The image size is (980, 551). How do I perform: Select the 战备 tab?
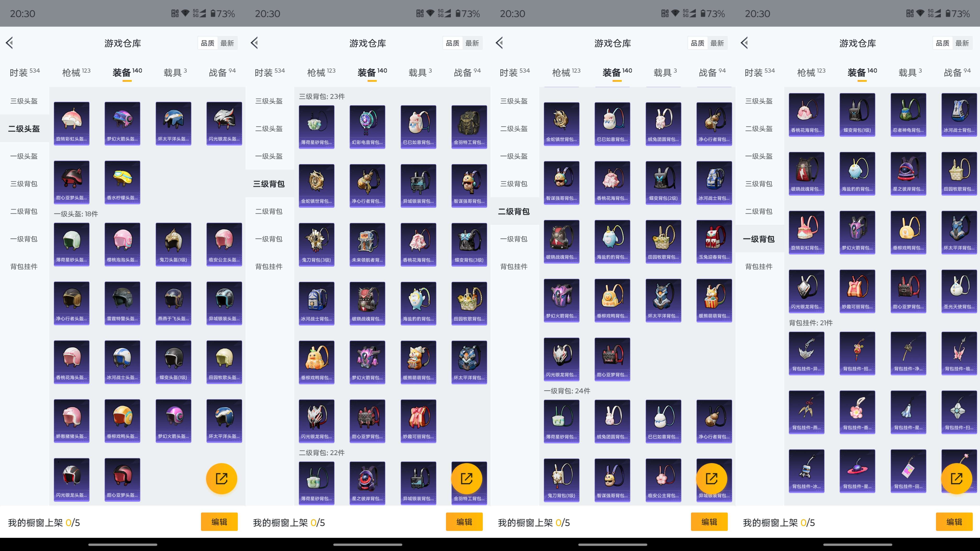[x=225, y=72]
